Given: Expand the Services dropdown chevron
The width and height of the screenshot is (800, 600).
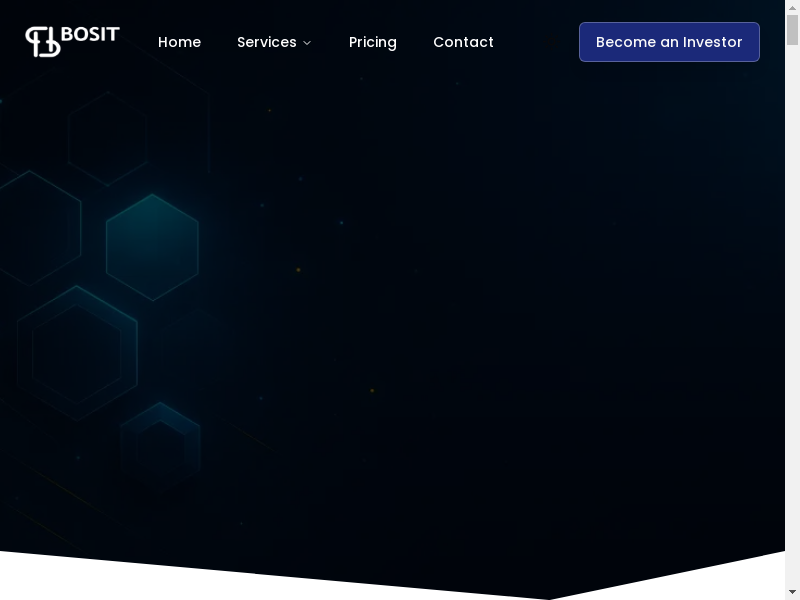Looking at the screenshot, I should (x=307, y=43).
